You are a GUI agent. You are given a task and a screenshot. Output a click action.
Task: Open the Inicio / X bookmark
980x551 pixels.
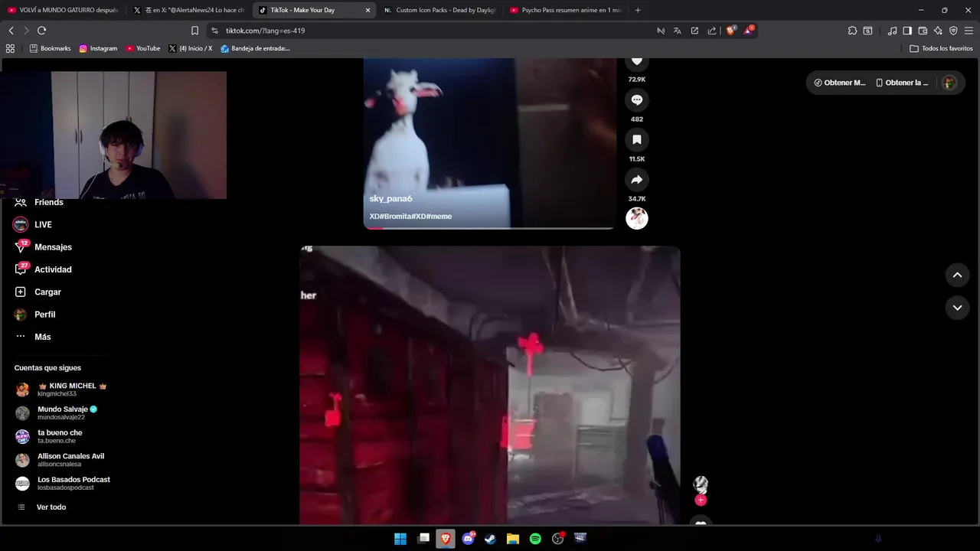tap(190, 48)
